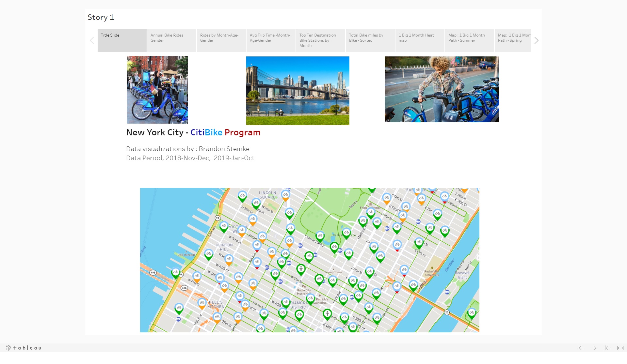Toggle fullscreen mode icon
627x364 pixels.
620,348
